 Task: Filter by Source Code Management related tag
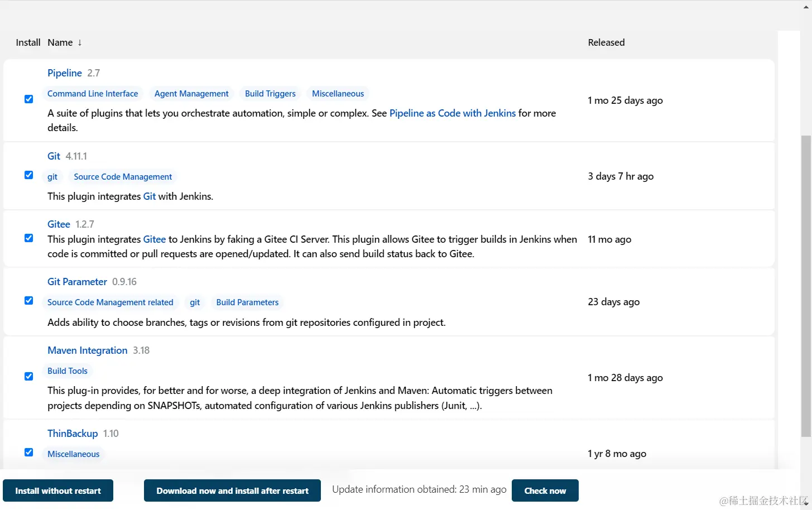coord(110,302)
